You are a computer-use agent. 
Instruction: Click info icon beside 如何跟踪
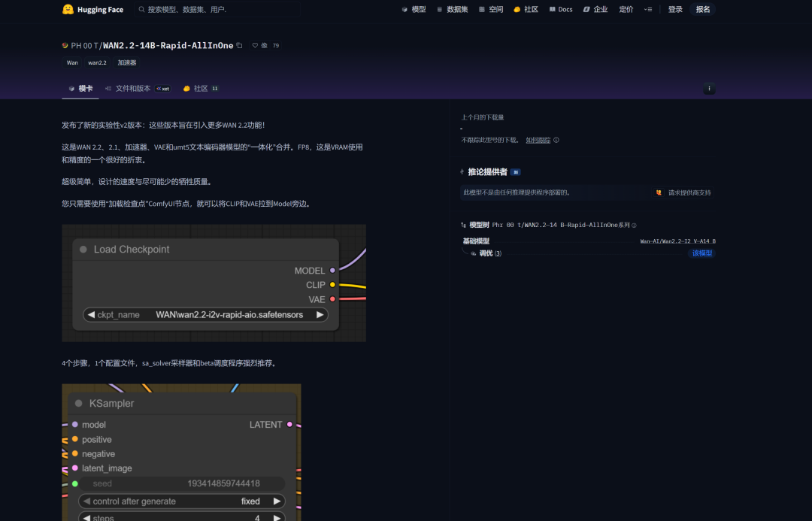556,140
